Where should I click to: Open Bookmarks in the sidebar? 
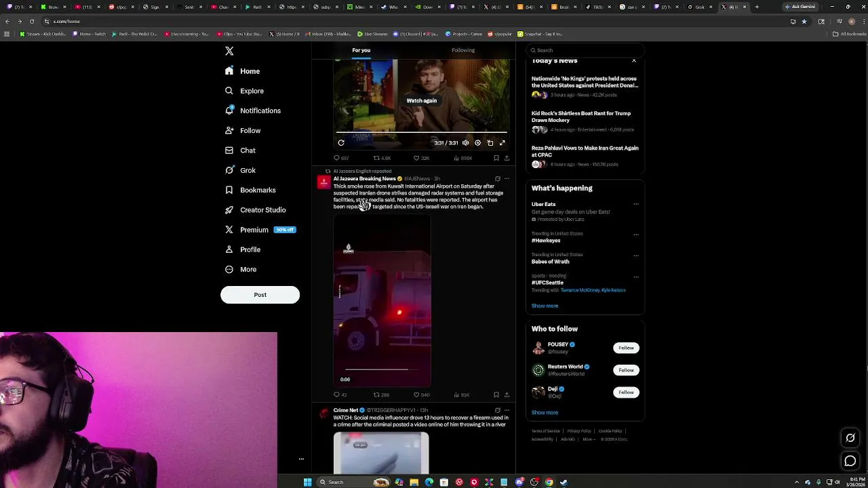click(x=250, y=190)
